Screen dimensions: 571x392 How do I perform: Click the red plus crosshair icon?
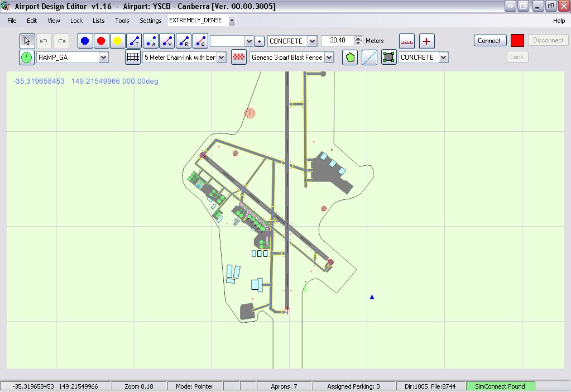click(x=426, y=41)
